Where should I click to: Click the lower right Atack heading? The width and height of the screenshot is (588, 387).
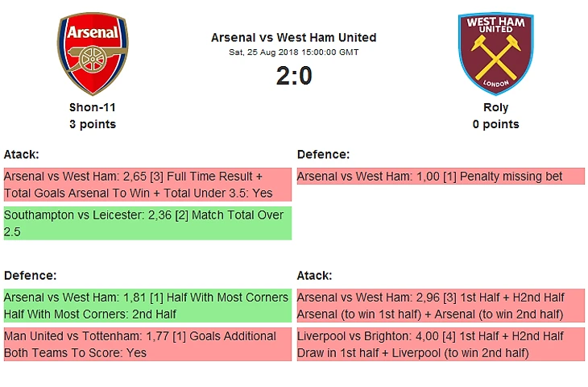[x=315, y=275]
